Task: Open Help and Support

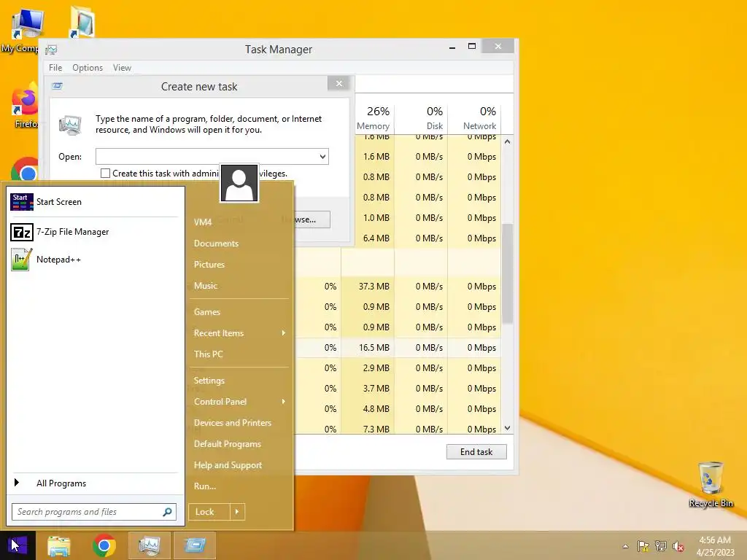Action: tap(228, 465)
